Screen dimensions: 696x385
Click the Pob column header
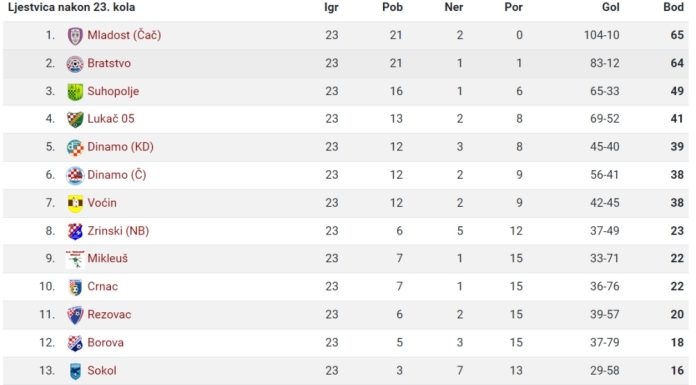[x=392, y=7]
